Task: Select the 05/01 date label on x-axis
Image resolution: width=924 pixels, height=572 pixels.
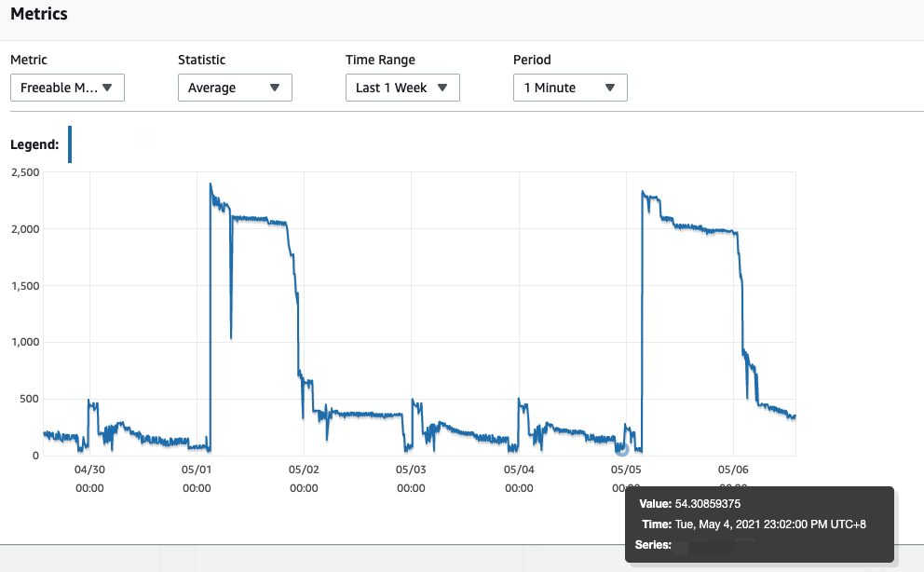Action: pyautogui.click(x=197, y=470)
